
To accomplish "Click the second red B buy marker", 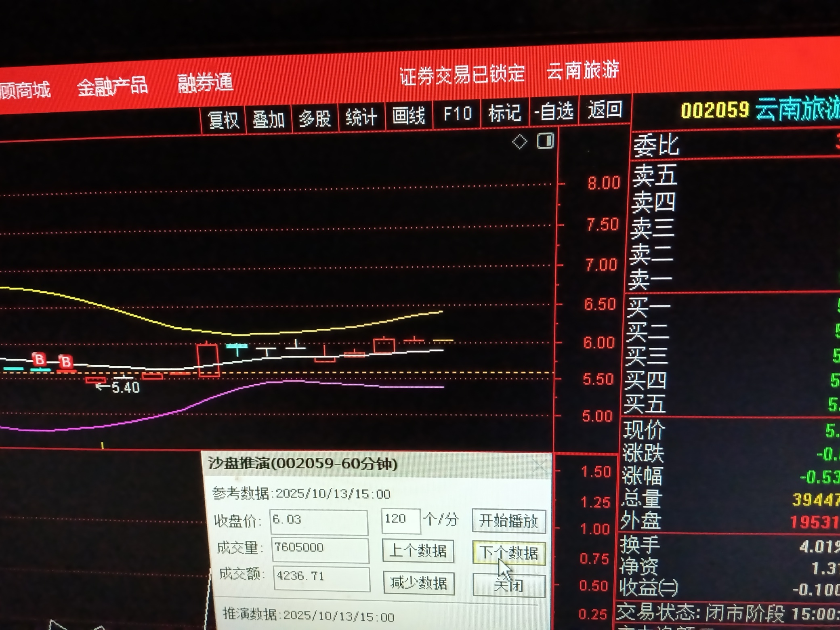I will pos(66,361).
